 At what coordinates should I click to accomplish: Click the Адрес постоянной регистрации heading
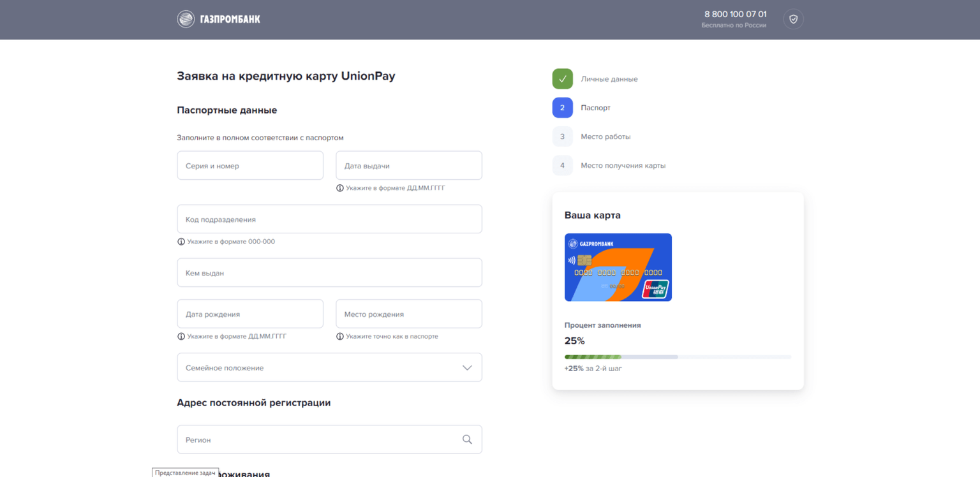point(253,403)
